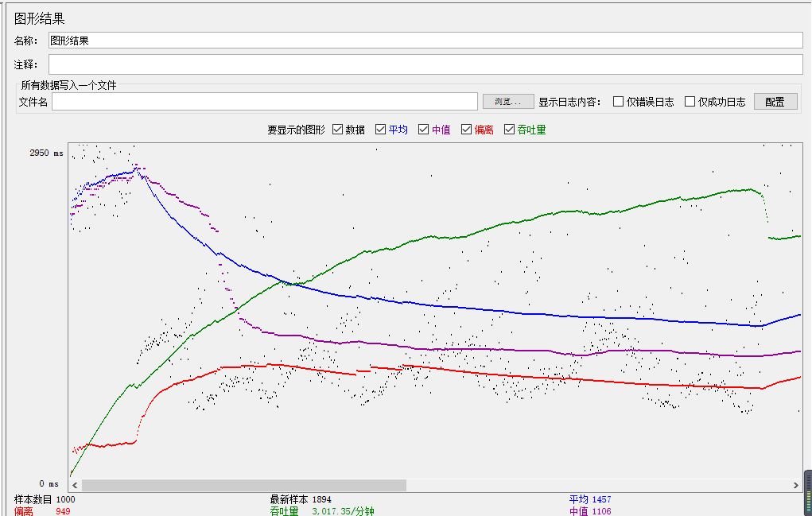Click the graph scrollbar right arrow
The width and height of the screenshot is (812, 516).
pyautogui.click(x=796, y=486)
